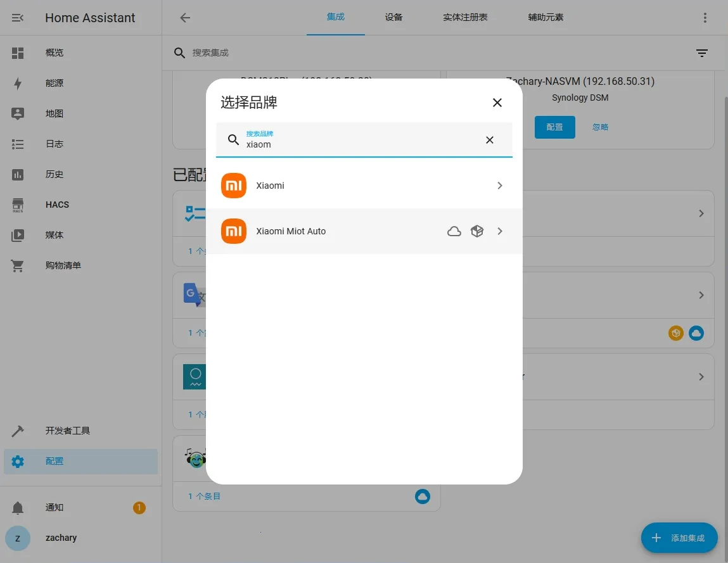Open the 能源 (Energy) sidebar item
This screenshot has height=563, width=728.
[x=54, y=83]
